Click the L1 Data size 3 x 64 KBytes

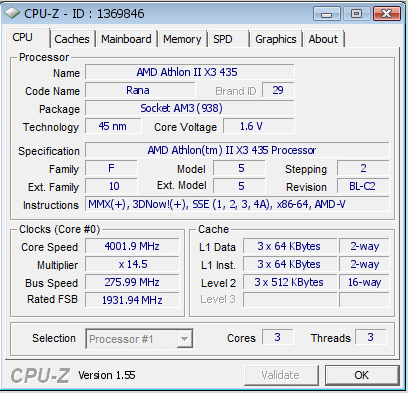pos(290,246)
